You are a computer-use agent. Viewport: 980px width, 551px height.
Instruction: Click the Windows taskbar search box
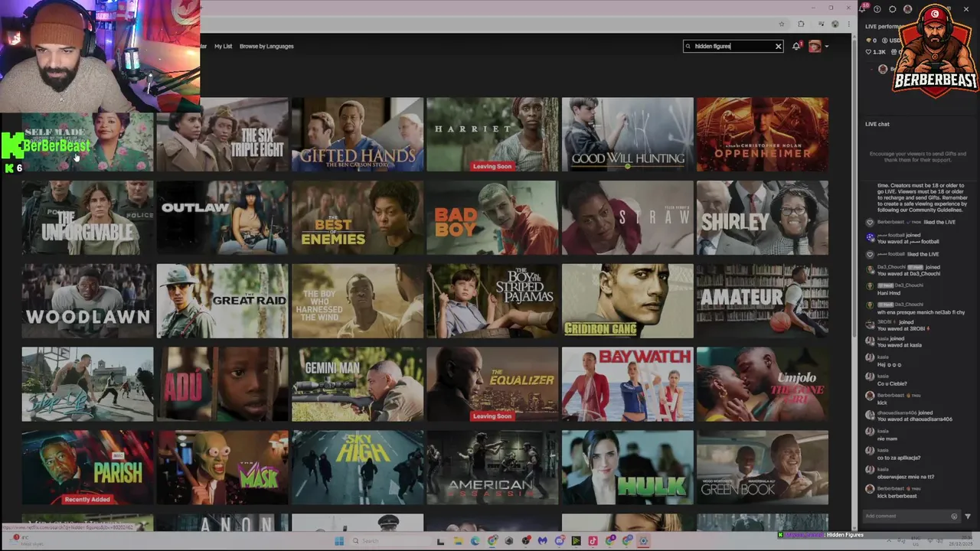[390, 541]
